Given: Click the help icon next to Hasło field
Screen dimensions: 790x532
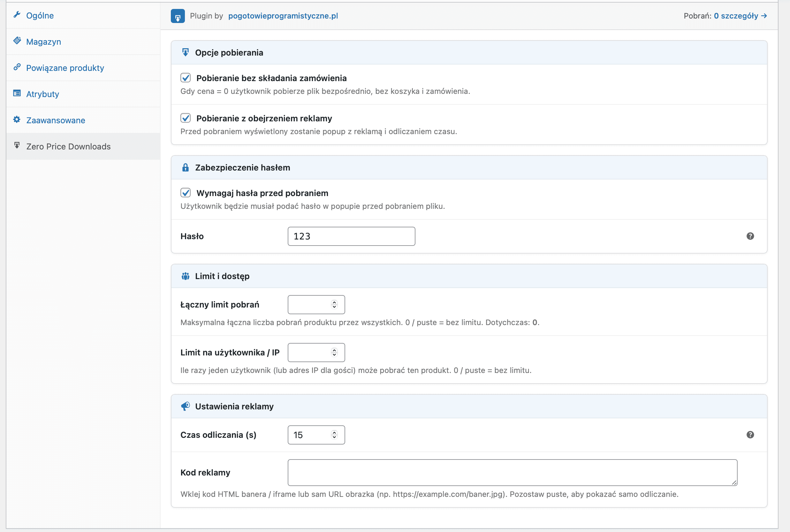Looking at the screenshot, I should coord(750,236).
